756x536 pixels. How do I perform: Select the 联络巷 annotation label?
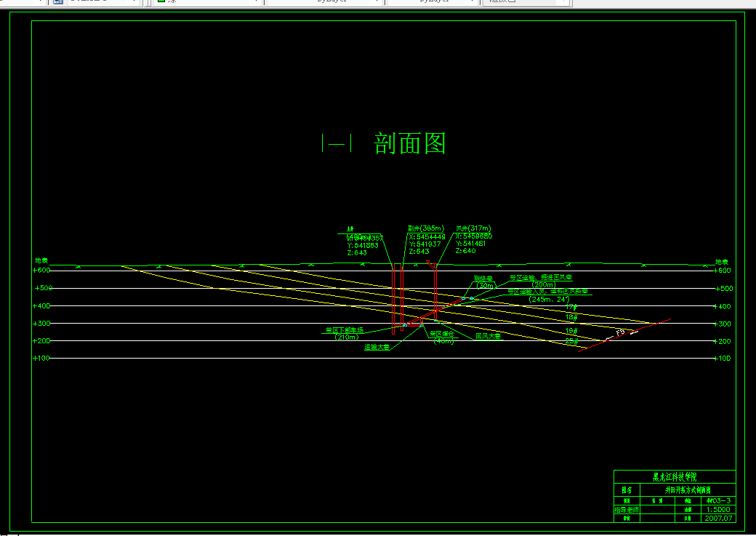[x=483, y=279]
